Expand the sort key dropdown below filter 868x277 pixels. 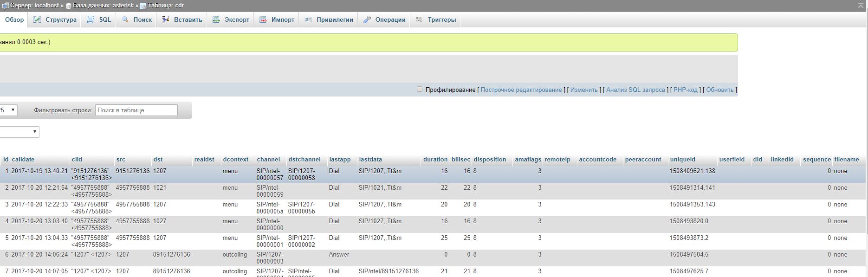(x=19, y=132)
